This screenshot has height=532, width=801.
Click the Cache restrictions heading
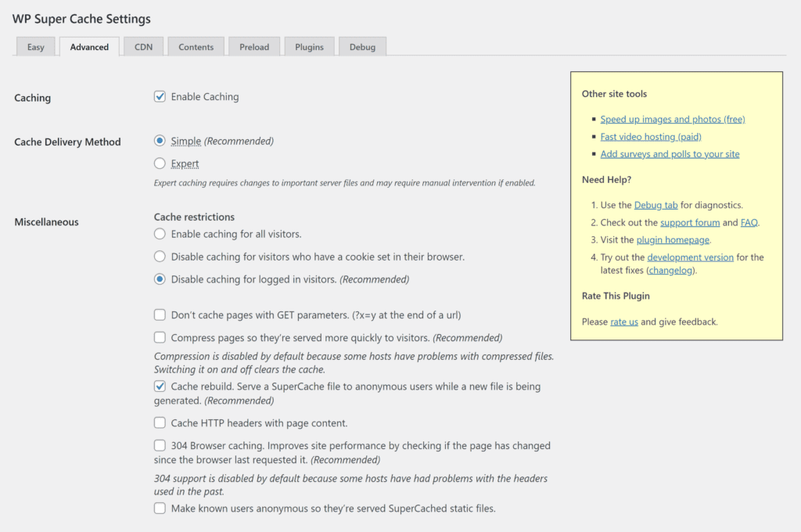pos(194,217)
